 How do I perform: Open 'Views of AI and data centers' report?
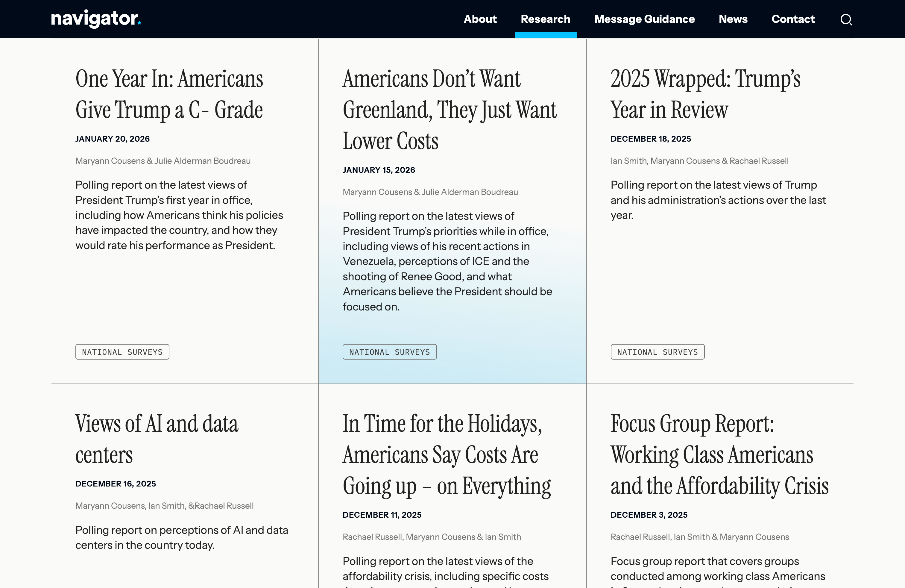click(x=157, y=439)
